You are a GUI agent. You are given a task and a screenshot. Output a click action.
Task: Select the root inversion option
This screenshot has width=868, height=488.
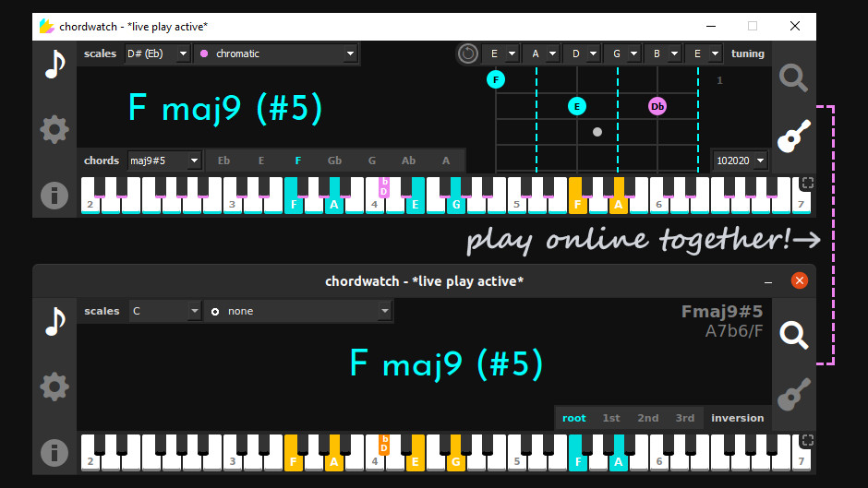click(x=574, y=418)
